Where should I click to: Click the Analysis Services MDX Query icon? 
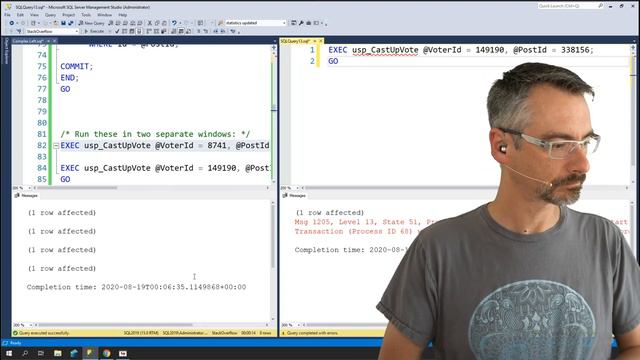coord(118,23)
